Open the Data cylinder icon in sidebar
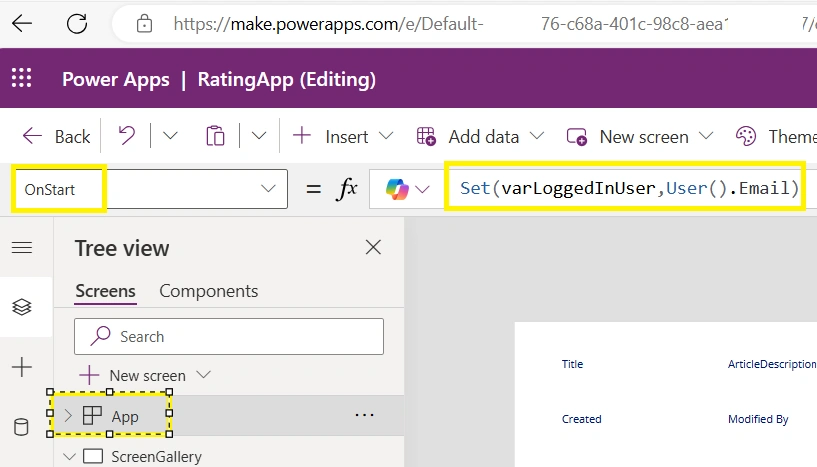Image resolution: width=817 pixels, height=467 pixels. click(21, 427)
